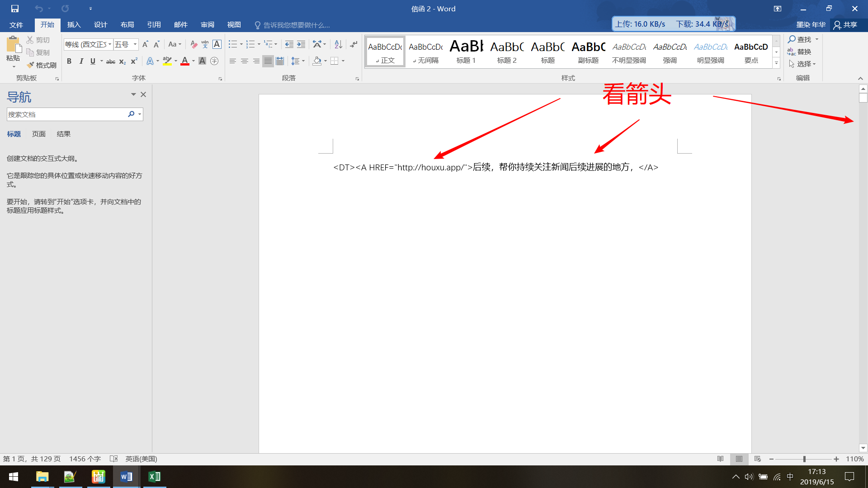The height and width of the screenshot is (488, 868).
Task: Toggle show paragraph marks
Action: coord(354,44)
